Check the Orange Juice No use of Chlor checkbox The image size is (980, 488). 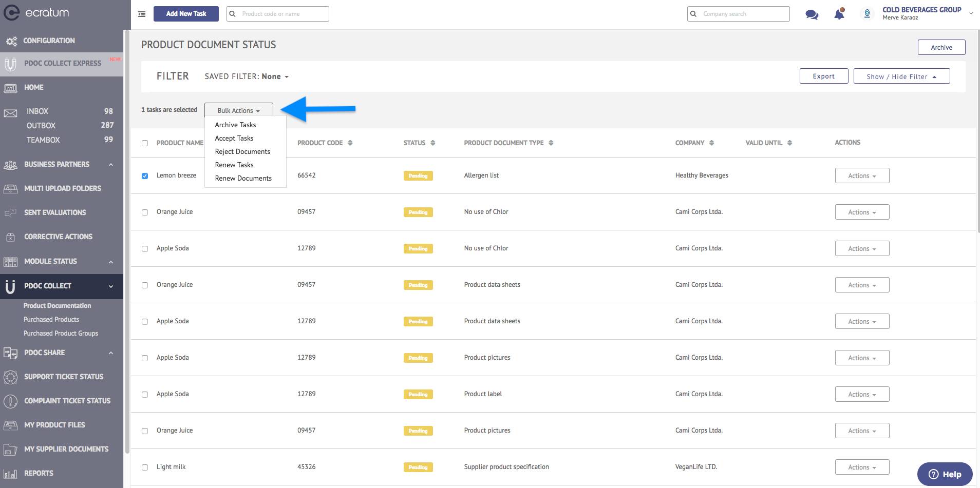(x=145, y=212)
